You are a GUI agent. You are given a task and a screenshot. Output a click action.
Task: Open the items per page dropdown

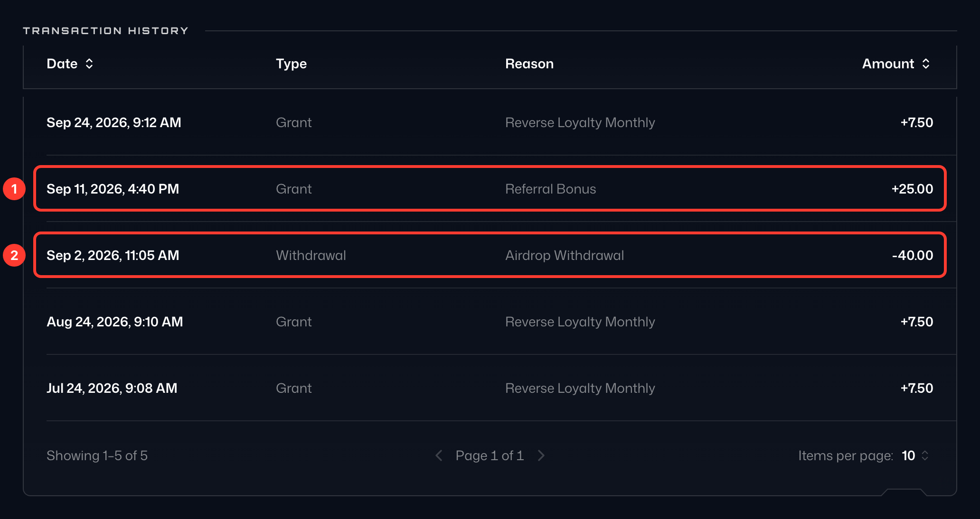point(915,455)
